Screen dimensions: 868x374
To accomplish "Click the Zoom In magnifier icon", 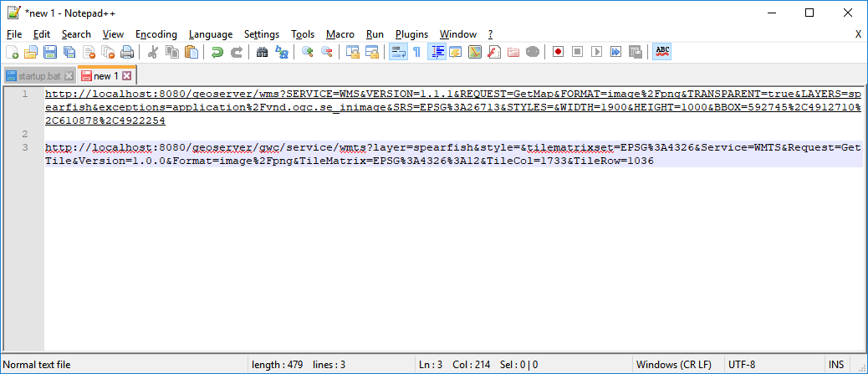I will coord(308,52).
